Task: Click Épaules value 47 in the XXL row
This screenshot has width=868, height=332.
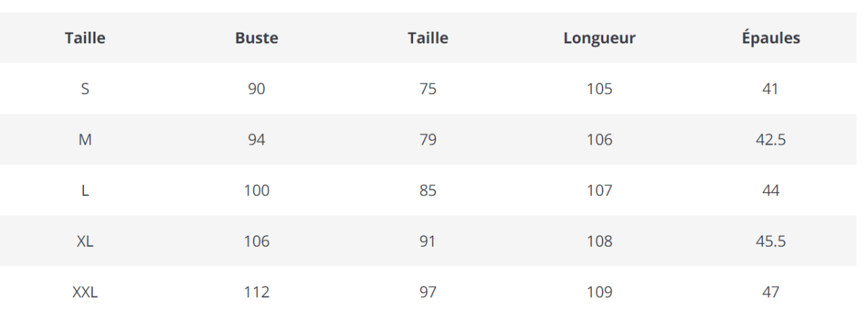Action: pos(770,292)
